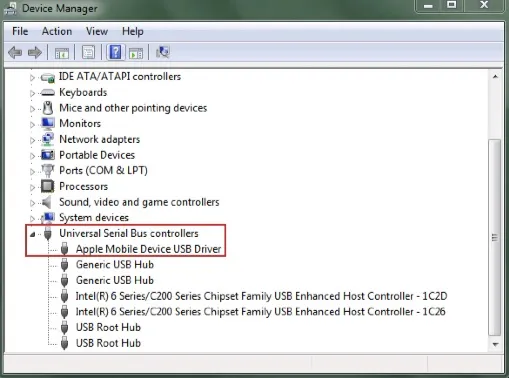Click the mouse icon beside Mice devices

point(48,108)
